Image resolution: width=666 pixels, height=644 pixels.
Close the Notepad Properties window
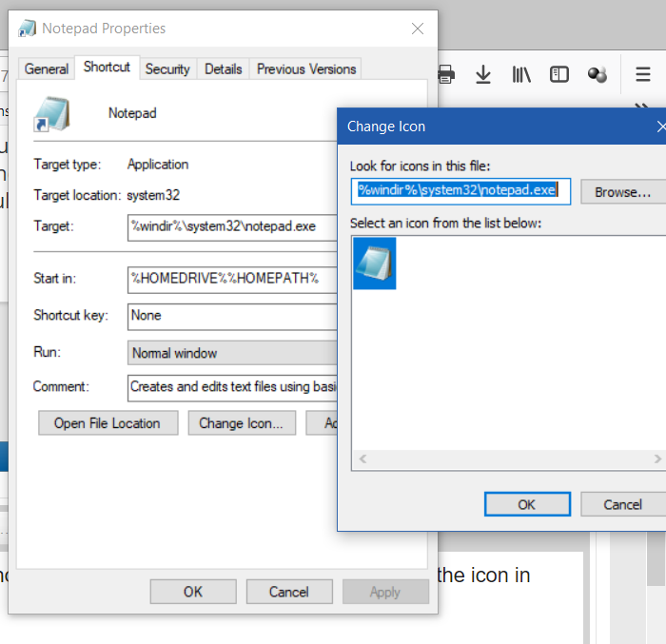coord(418,29)
